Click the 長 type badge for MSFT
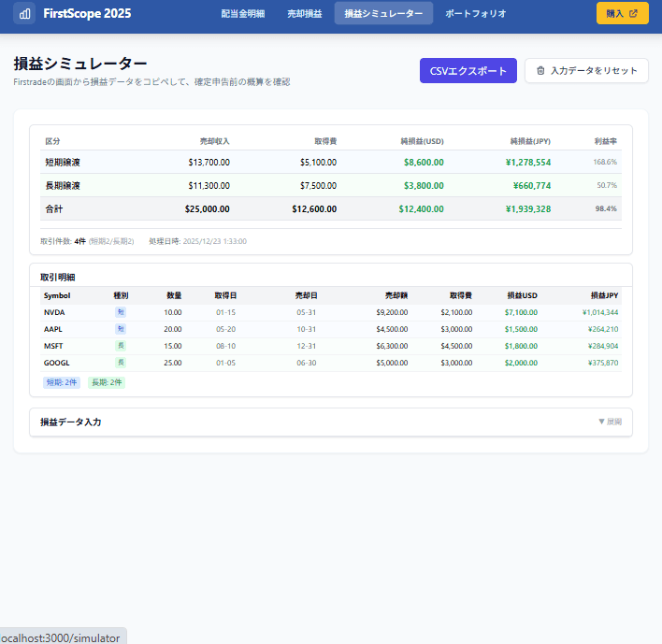Screen dimensions: 662x644 (121, 346)
